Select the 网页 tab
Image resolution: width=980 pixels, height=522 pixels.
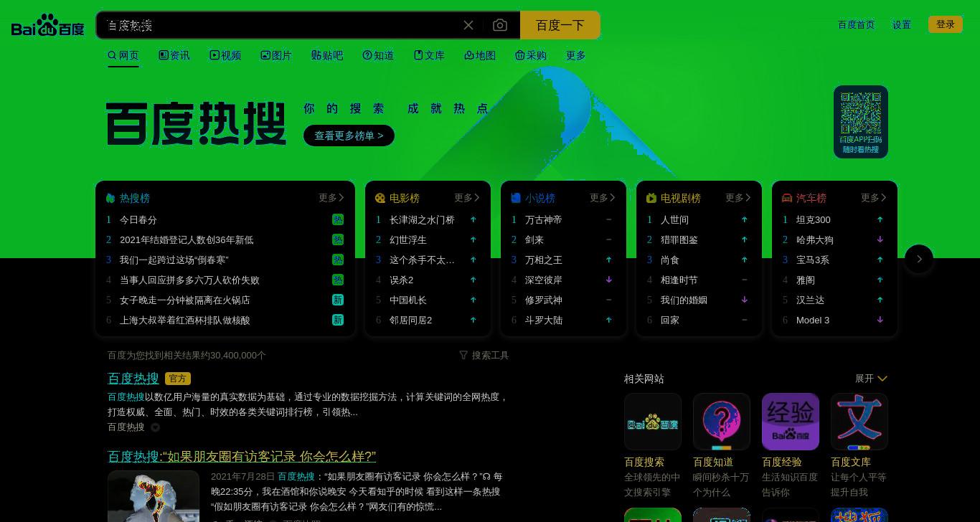pyautogui.click(x=123, y=55)
